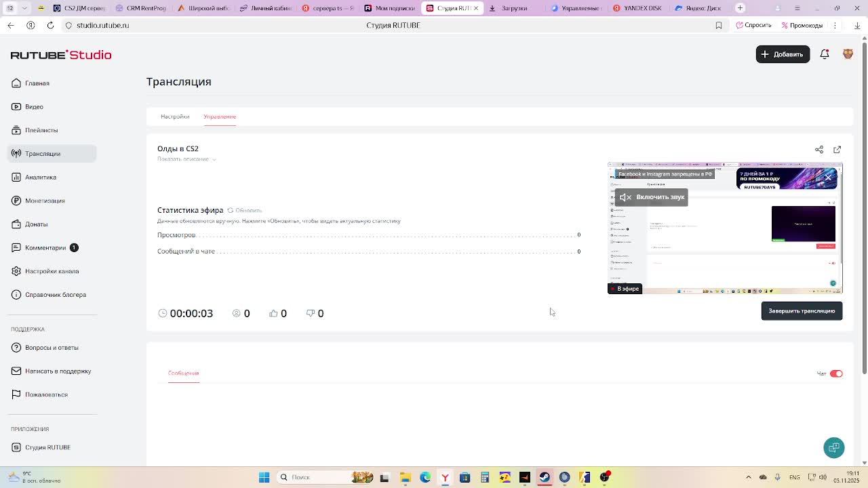868x488 pixels.
Task: Go back in browser
Action: (x=10, y=25)
